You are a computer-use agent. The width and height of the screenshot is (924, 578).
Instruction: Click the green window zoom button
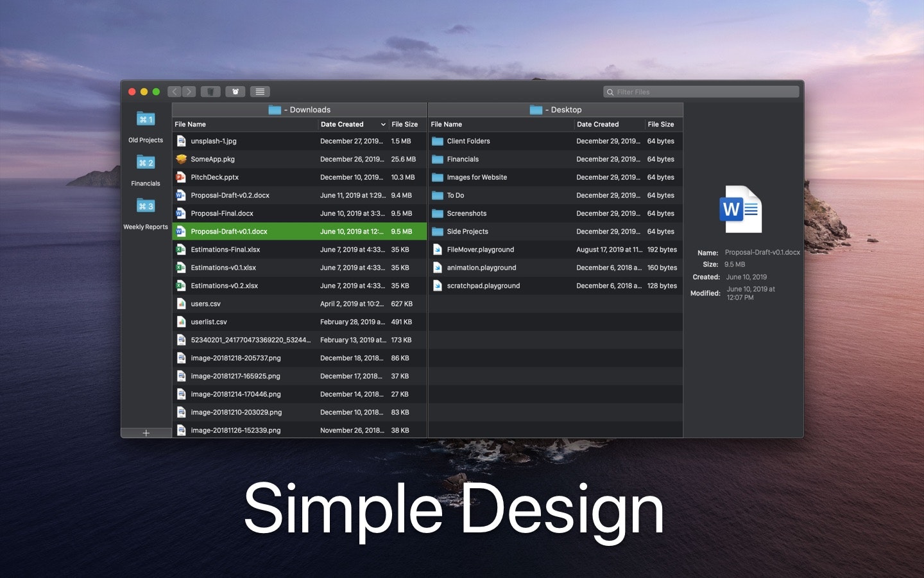tap(156, 91)
